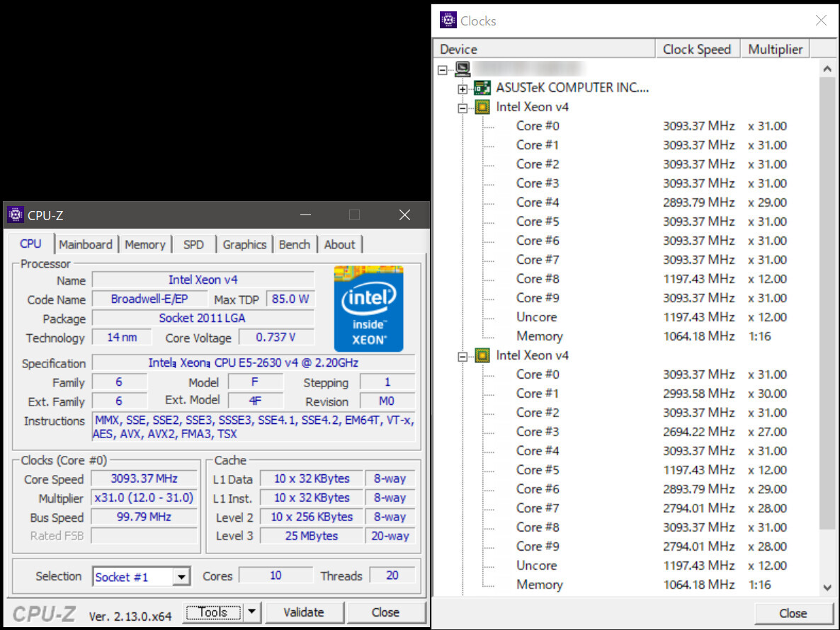Expand the ASUSTeK COMPUTER INC node
Viewport: 840px width, 630px height.
(x=462, y=89)
